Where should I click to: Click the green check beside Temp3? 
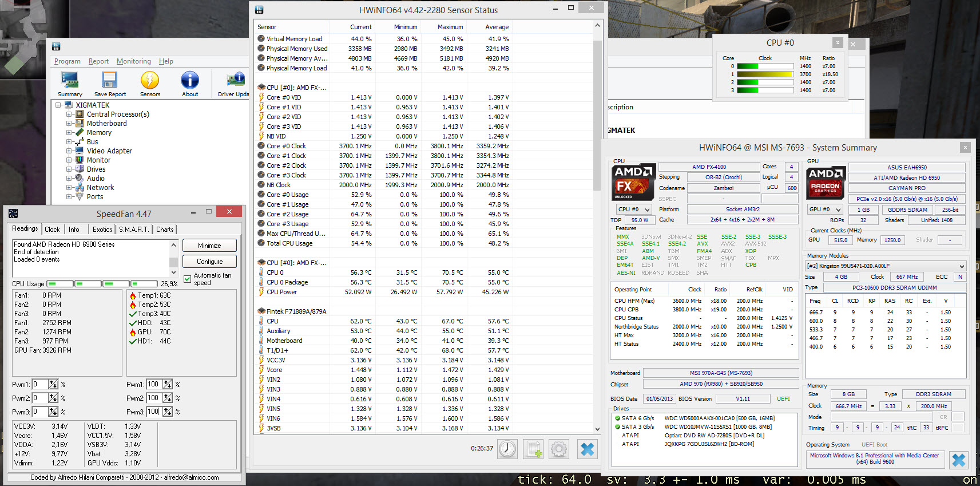pos(133,314)
